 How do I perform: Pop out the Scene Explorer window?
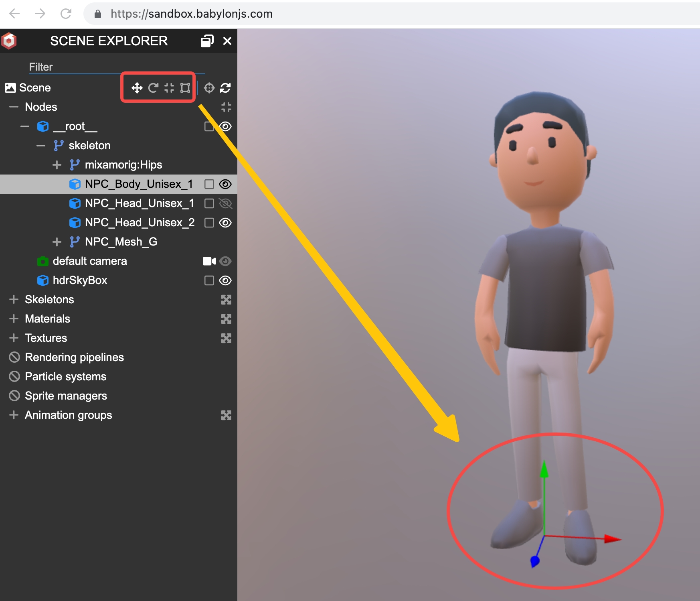[207, 41]
